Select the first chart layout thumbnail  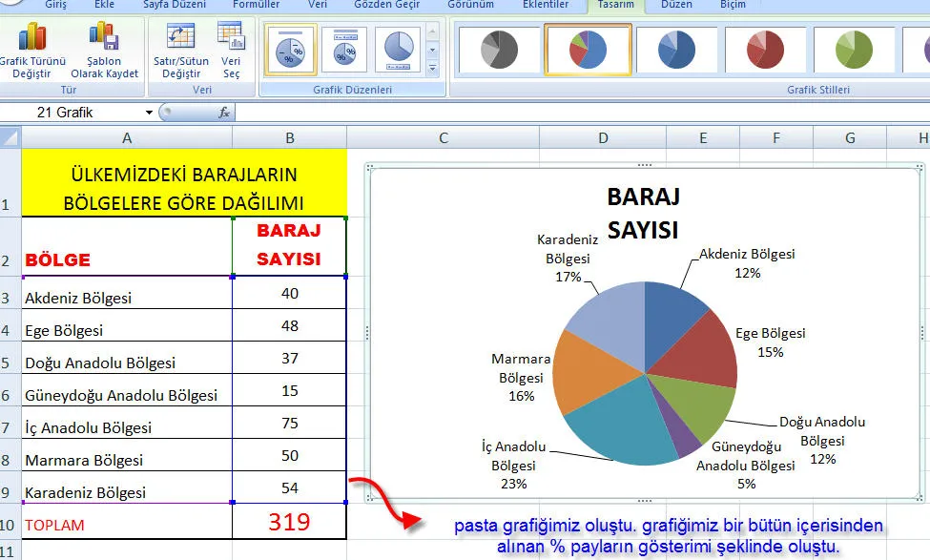(290, 49)
